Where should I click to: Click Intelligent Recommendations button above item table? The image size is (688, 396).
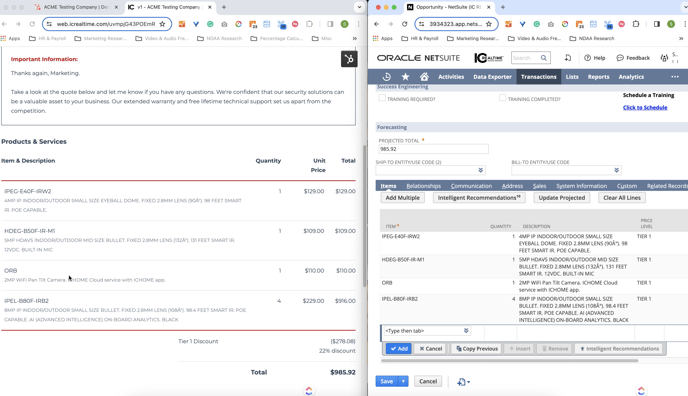[x=479, y=198]
